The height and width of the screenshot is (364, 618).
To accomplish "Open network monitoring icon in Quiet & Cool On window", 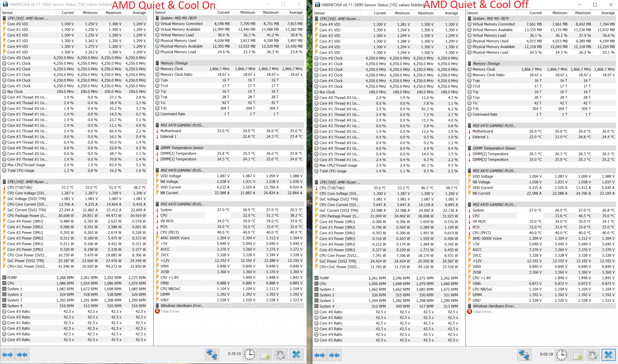I will coord(212,355).
